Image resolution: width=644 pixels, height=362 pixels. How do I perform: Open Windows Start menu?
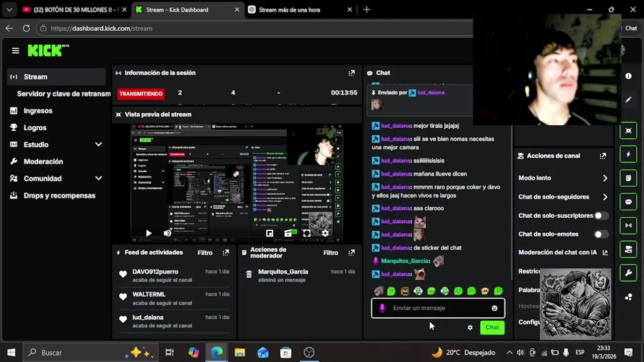11,352
